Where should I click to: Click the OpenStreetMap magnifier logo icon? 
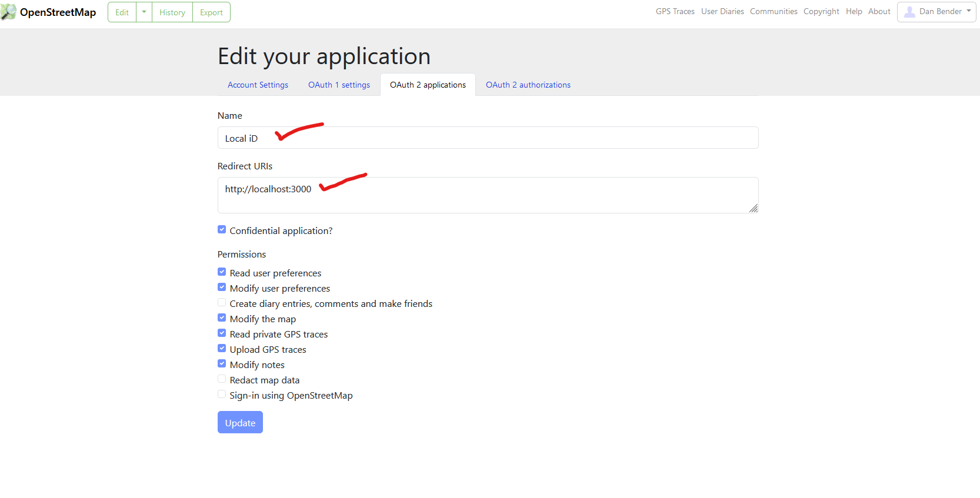tap(9, 12)
